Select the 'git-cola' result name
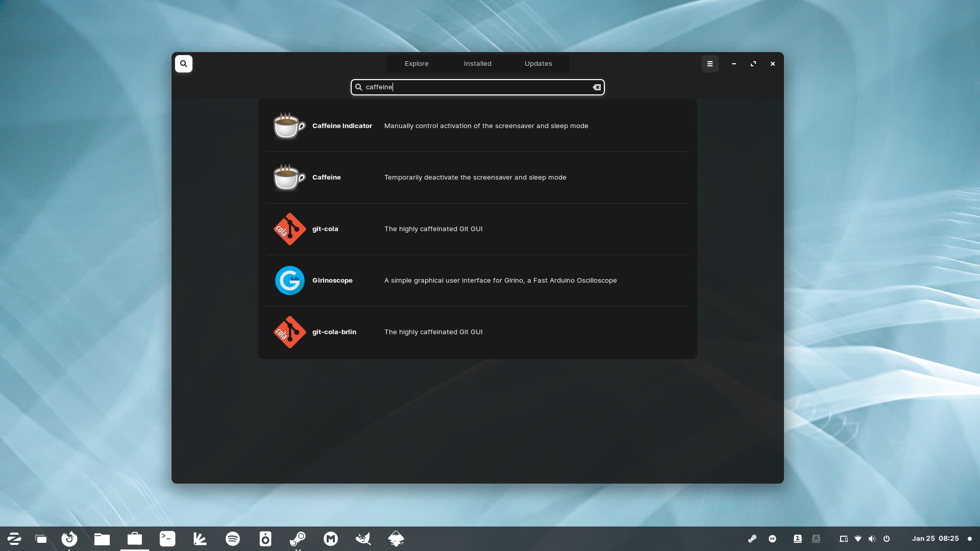The width and height of the screenshot is (980, 551). point(325,229)
